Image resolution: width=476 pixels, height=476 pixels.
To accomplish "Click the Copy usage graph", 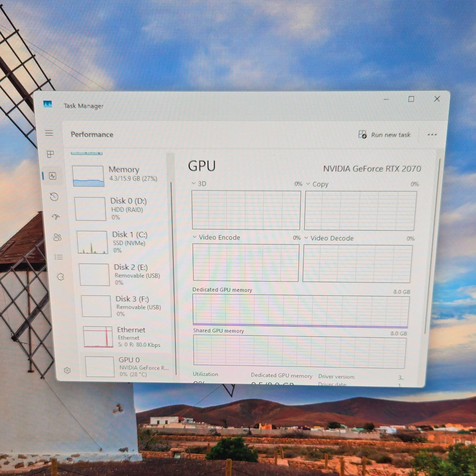I will click(361, 211).
